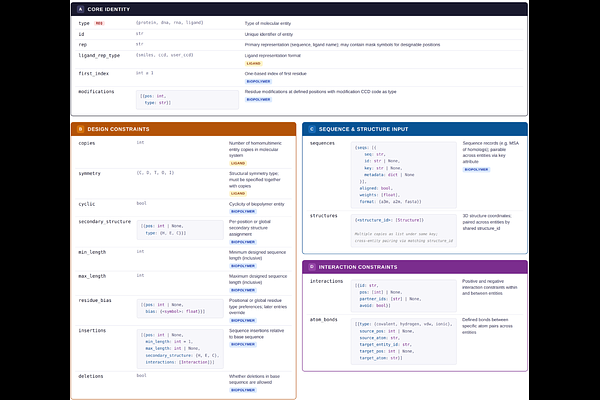The height and width of the screenshot is (400, 600).
Task: Click the 'D' badge beside Interaction Constraints
Action: (x=312, y=267)
